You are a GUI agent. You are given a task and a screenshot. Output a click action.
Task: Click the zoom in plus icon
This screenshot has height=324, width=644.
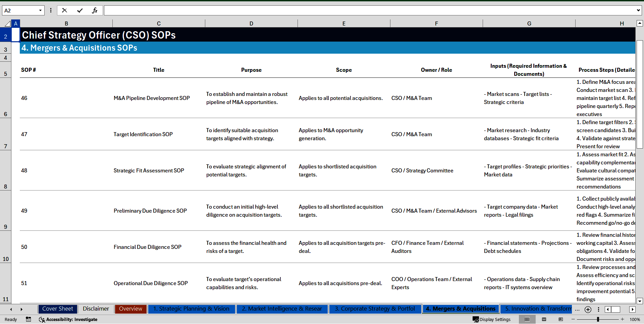[x=623, y=319]
